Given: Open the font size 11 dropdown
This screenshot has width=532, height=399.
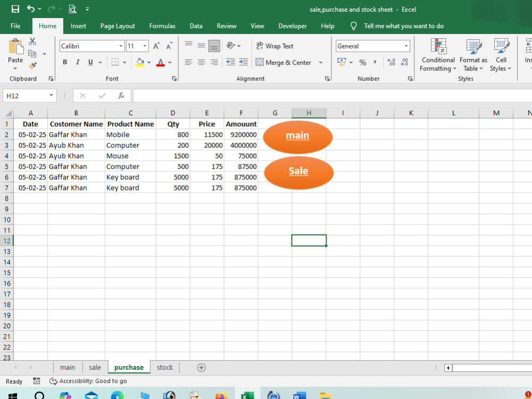Looking at the screenshot, I should [145, 46].
